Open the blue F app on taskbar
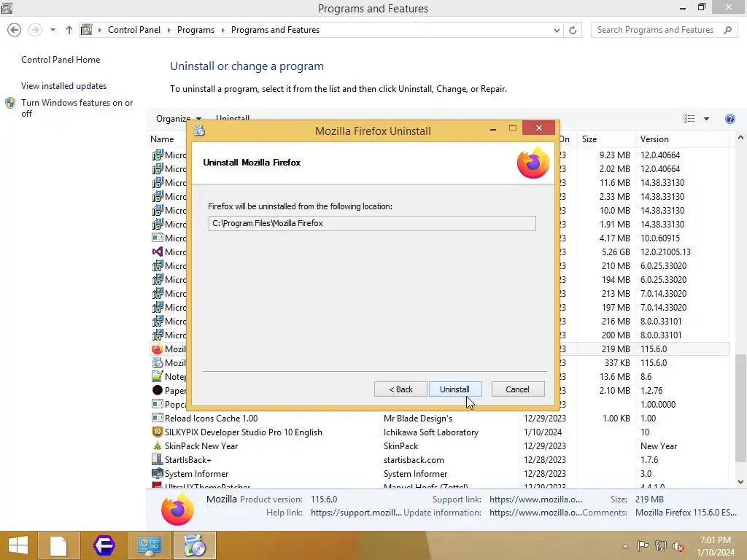Viewport: 747px width, 560px height. [x=104, y=545]
